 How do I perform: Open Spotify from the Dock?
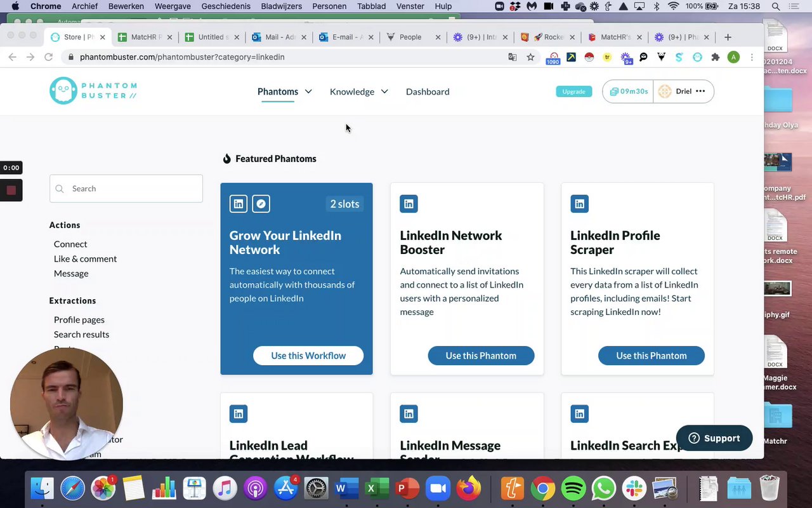pyautogui.click(x=573, y=489)
